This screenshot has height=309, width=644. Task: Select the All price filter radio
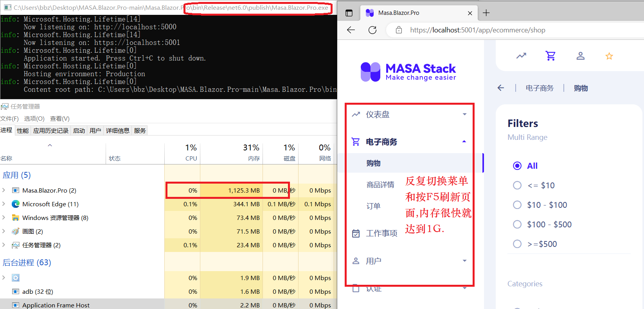pos(517,166)
